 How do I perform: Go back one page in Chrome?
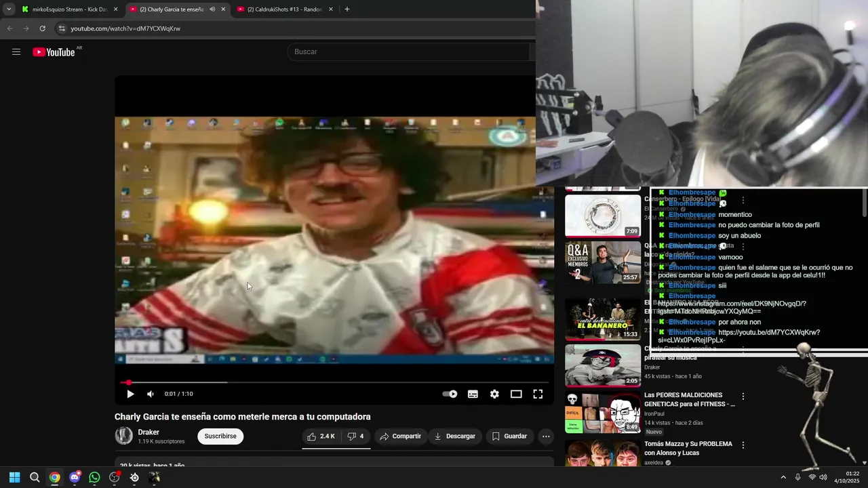point(9,28)
